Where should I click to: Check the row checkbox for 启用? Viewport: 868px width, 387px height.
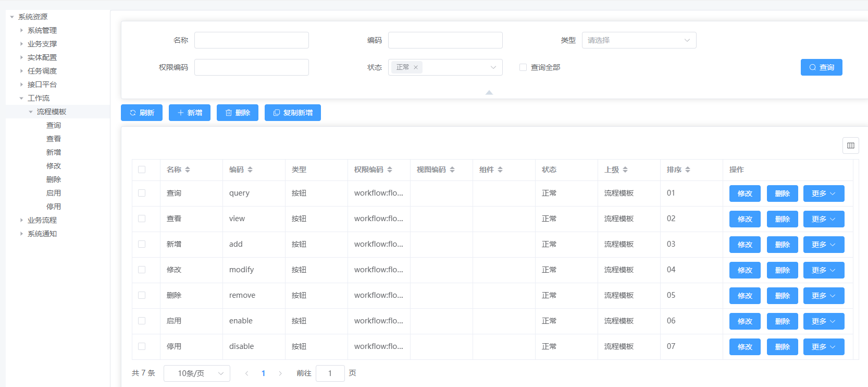(142, 321)
